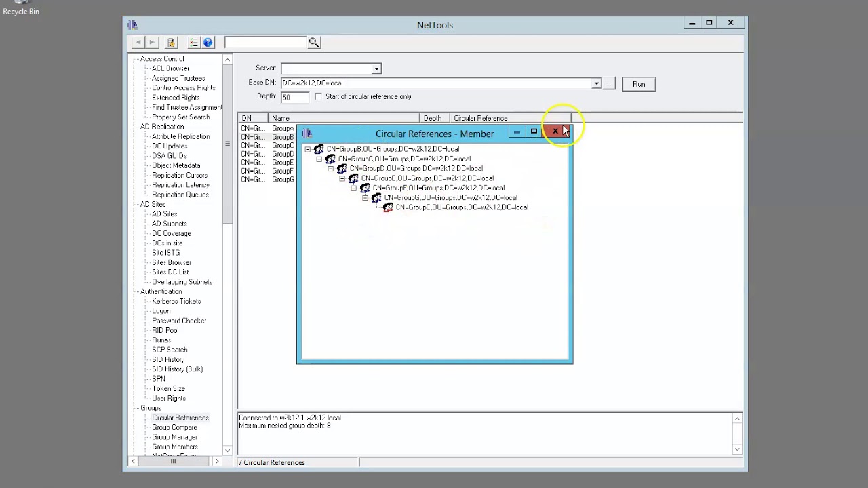Viewport: 868px width, 488px height.
Task: Sort by the Depth column header
Action: coord(435,118)
